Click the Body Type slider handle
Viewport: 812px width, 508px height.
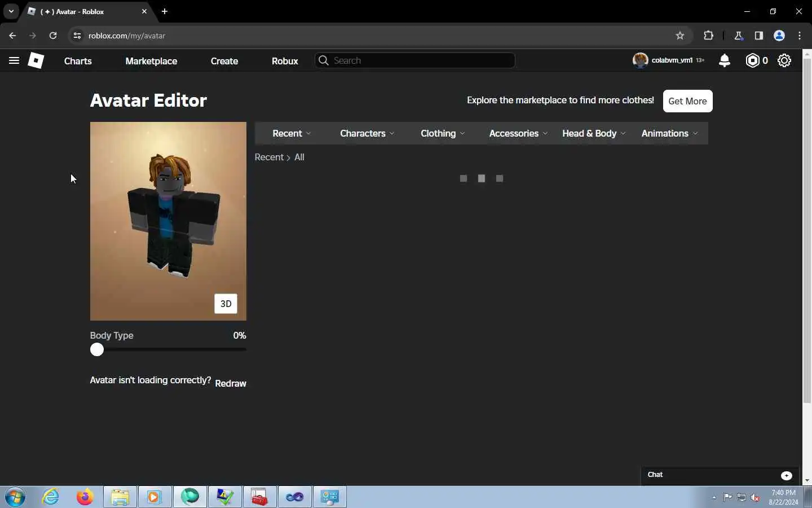[x=97, y=350]
